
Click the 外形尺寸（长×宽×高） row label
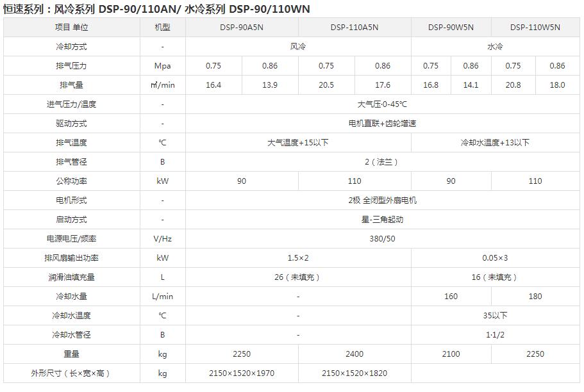pyautogui.click(x=72, y=373)
